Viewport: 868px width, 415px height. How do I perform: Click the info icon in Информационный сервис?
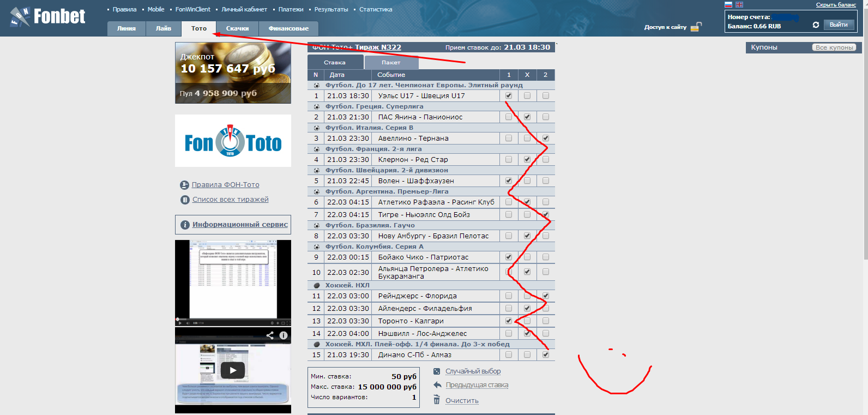(x=185, y=225)
